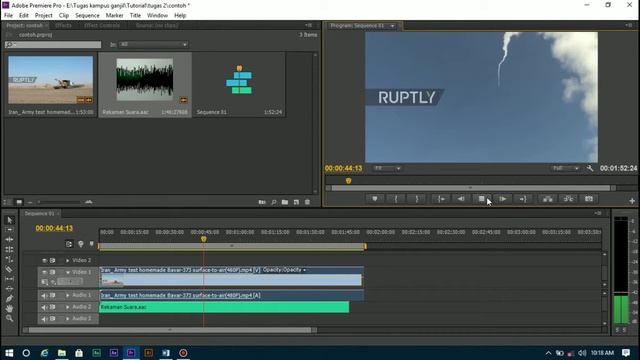Screen dimensions: 640x360
Task: Expand the Video 2 track
Action: coord(68,260)
